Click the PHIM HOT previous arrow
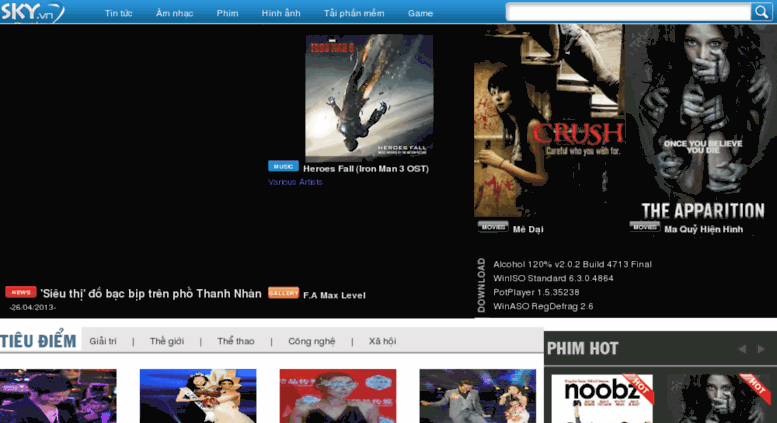The image size is (777, 423). pos(742,349)
